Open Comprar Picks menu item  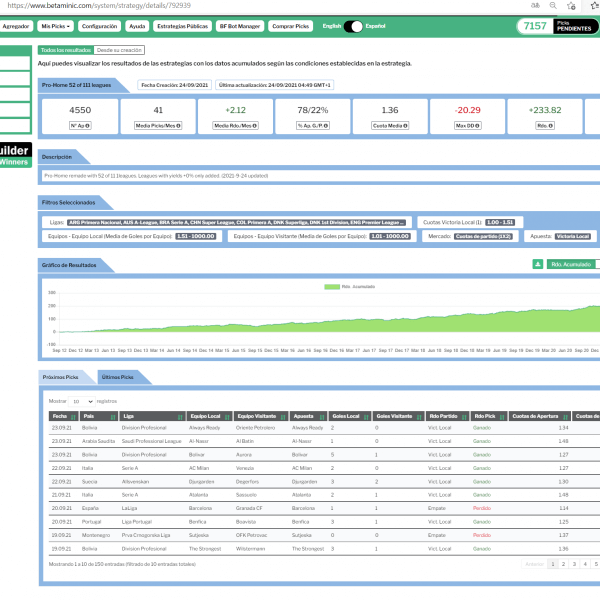pyautogui.click(x=290, y=26)
